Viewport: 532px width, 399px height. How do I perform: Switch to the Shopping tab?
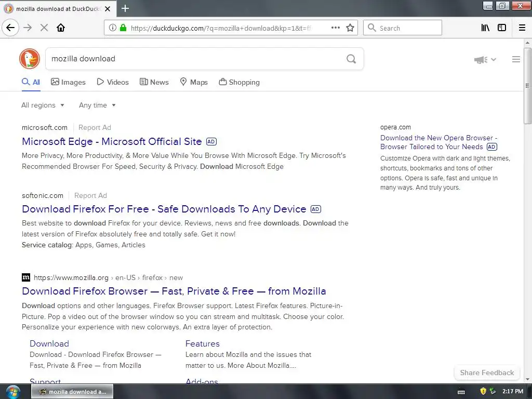tap(239, 82)
